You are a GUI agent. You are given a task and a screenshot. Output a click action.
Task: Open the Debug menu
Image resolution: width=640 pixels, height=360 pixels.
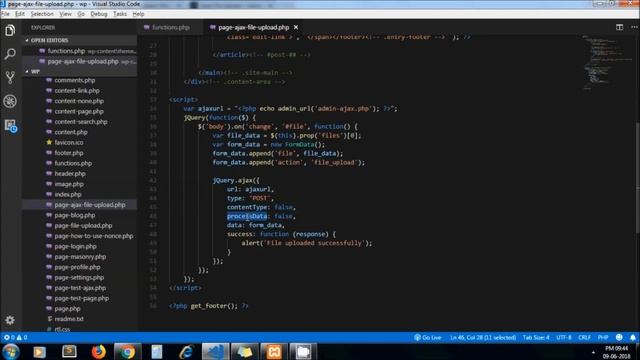click(x=99, y=14)
